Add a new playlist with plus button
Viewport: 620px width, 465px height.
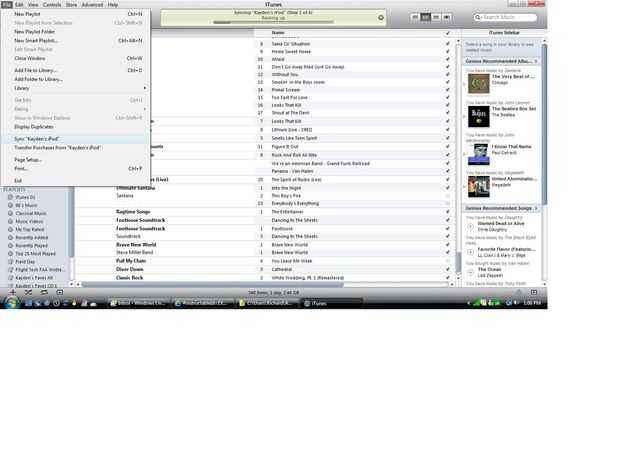click(x=13, y=292)
